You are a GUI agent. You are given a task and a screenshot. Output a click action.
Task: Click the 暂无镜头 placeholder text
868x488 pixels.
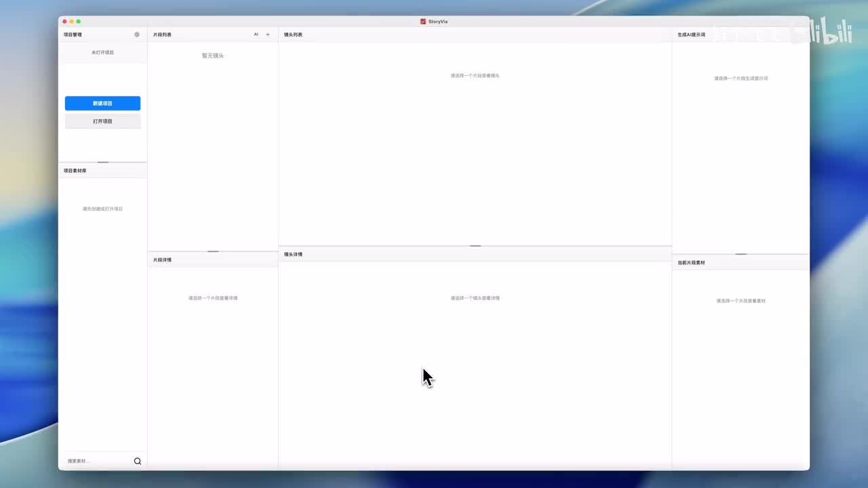213,56
